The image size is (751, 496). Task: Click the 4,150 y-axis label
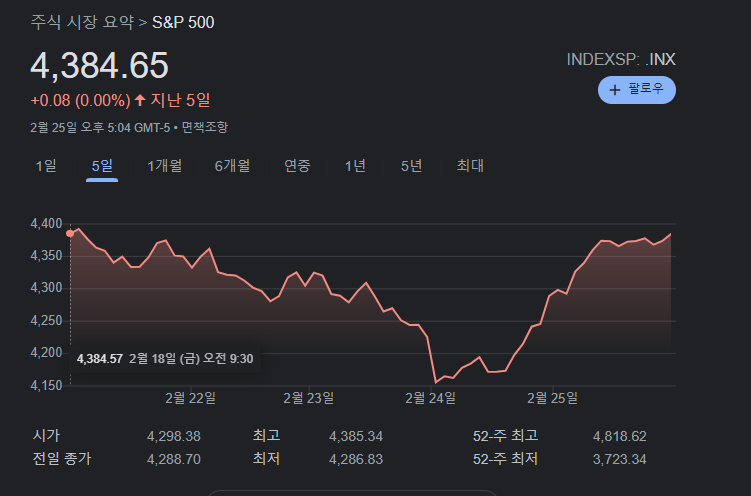46,385
